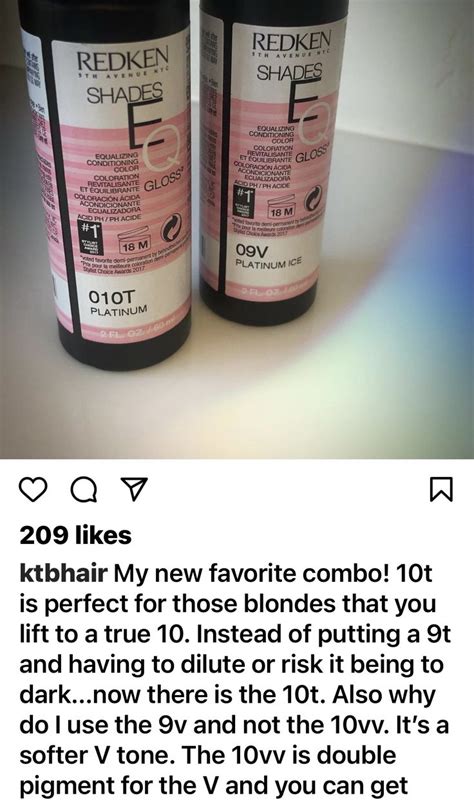View the 209 likes list
The image size is (474, 802).
(76, 536)
